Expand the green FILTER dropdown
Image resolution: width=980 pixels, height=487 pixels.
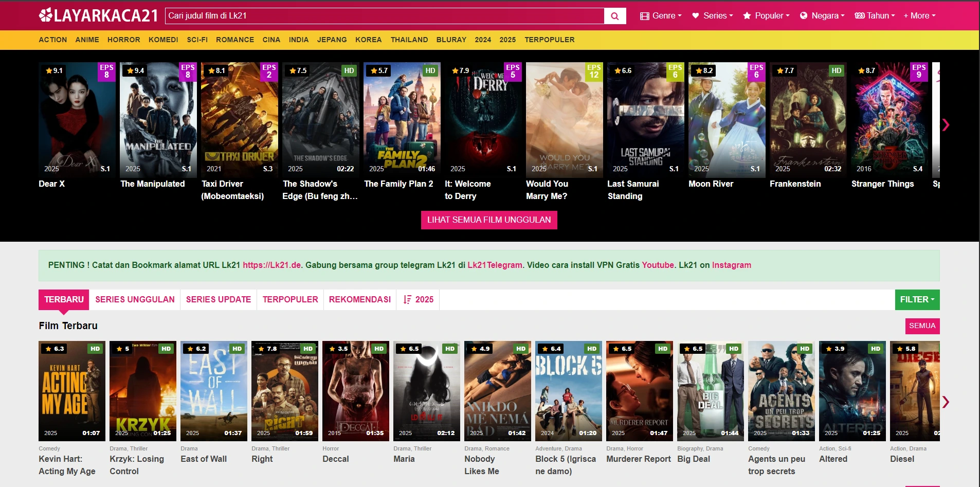point(917,299)
